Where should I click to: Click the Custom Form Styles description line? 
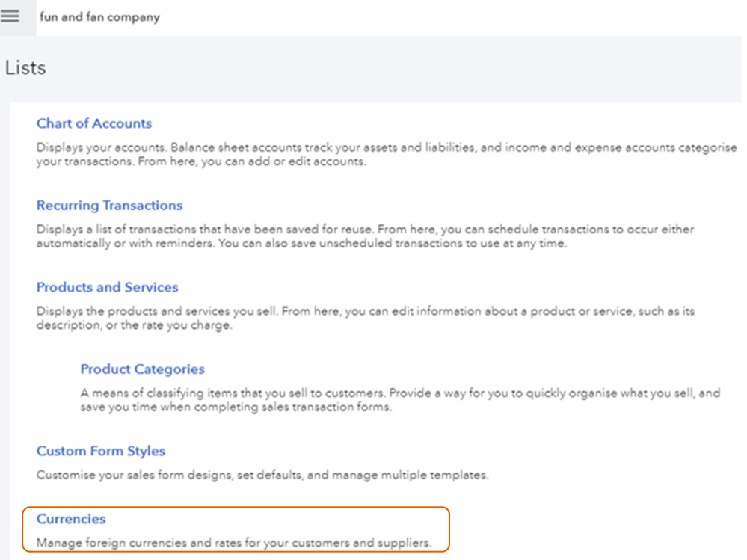pos(262,475)
